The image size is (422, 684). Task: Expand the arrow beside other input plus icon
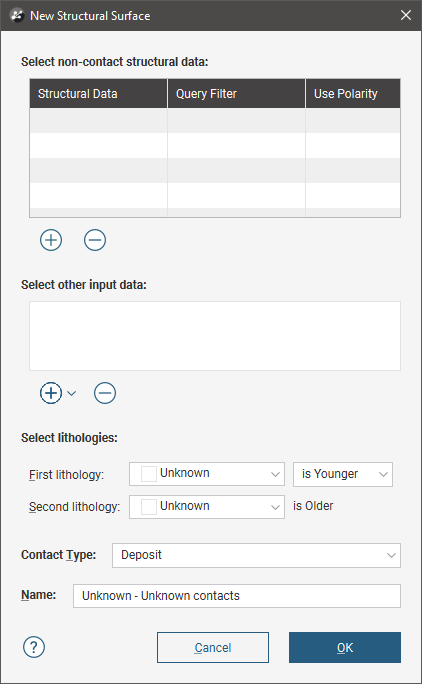coord(72,393)
